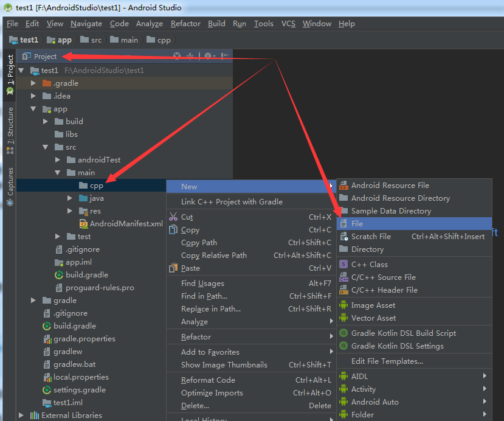Viewport: 504px width, 421px height.
Task: Expand the build folder under app
Action: point(46,121)
